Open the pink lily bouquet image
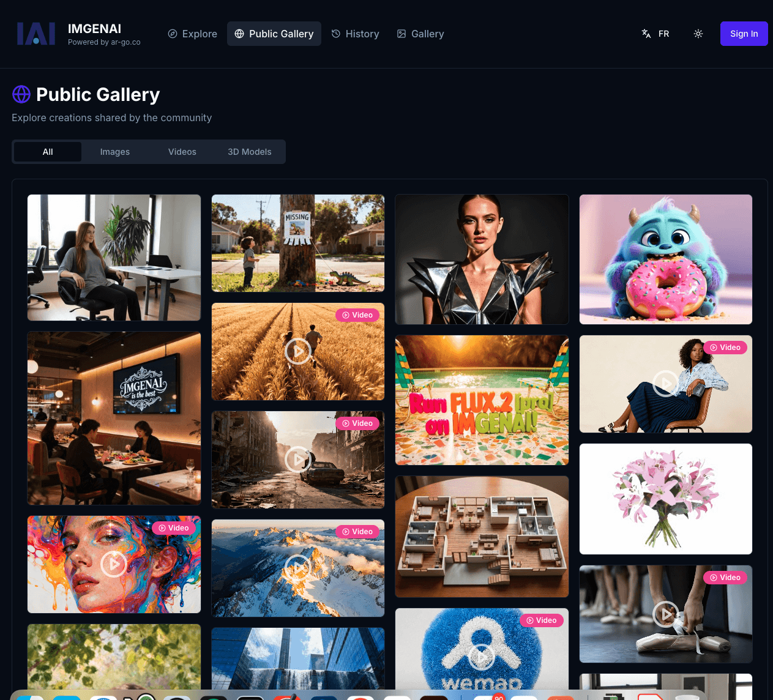The image size is (773, 700). [666, 499]
